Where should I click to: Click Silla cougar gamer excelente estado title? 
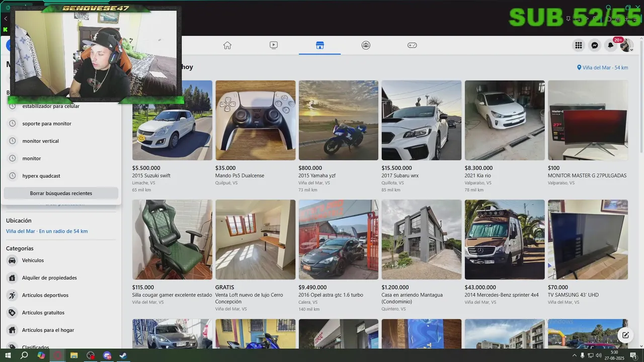point(172,295)
